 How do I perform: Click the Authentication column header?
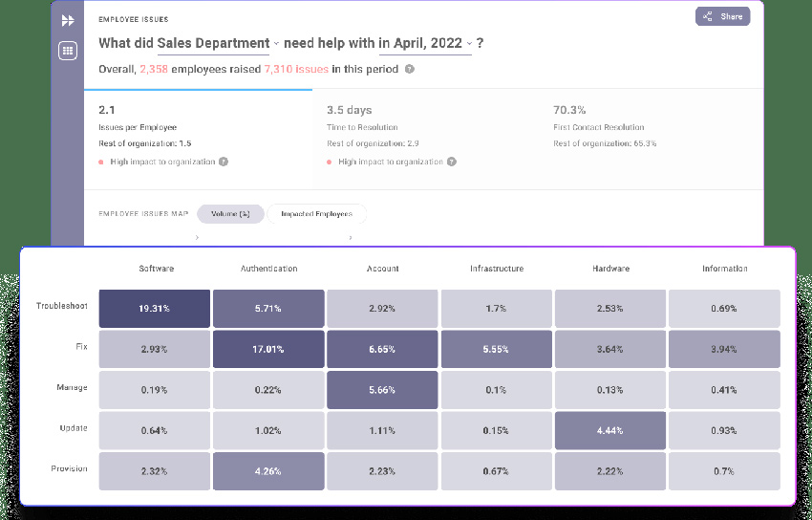click(x=268, y=269)
